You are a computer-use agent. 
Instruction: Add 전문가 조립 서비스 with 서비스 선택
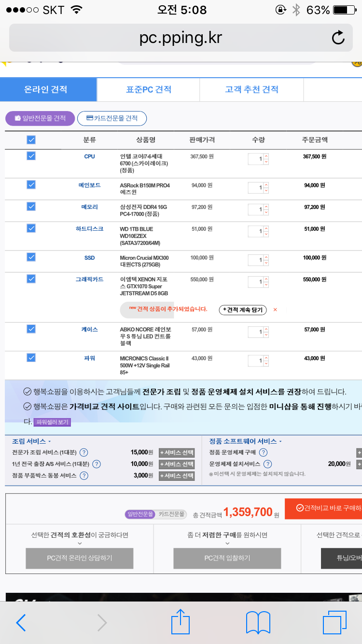pyautogui.click(x=177, y=452)
